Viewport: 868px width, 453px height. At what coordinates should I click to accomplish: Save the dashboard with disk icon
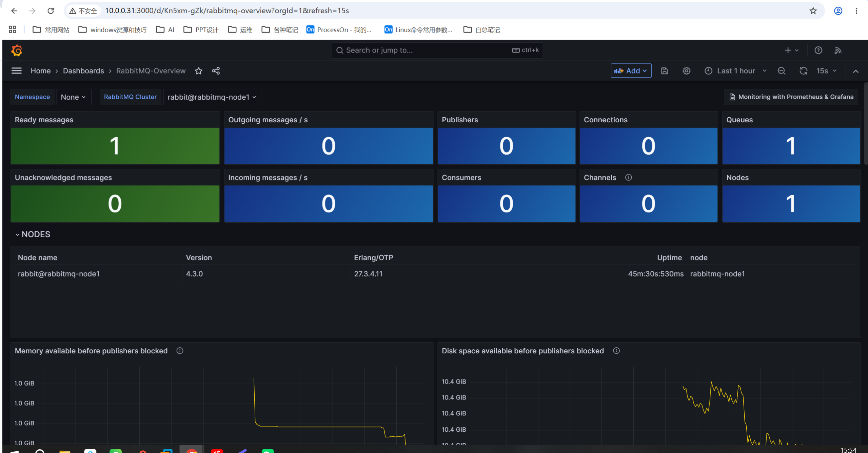coord(665,71)
